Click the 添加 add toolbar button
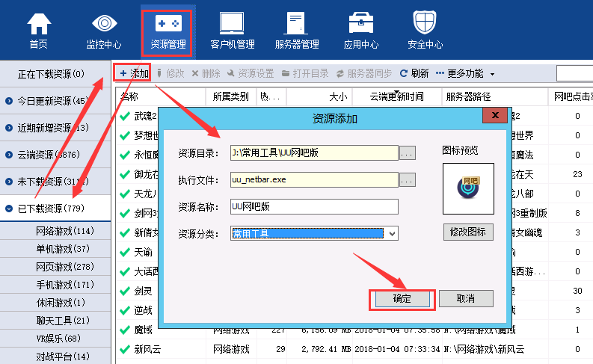This screenshot has width=593, height=364. coord(135,73)
